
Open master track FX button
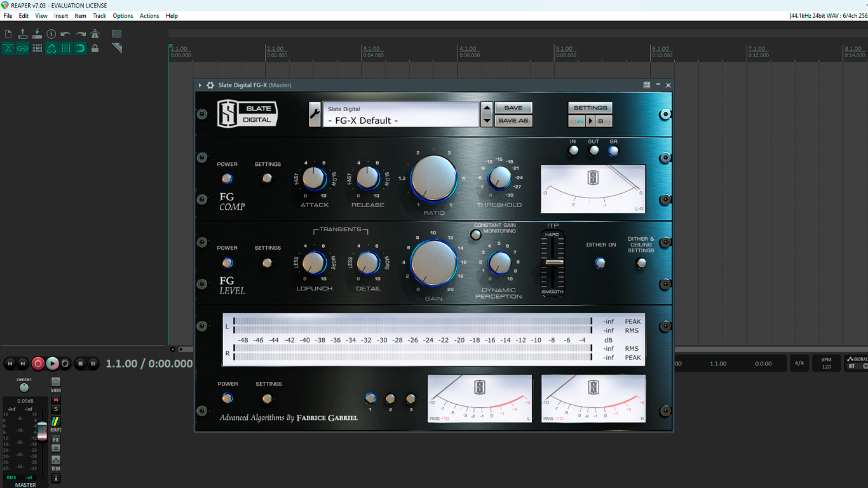[x=56, y=440]
